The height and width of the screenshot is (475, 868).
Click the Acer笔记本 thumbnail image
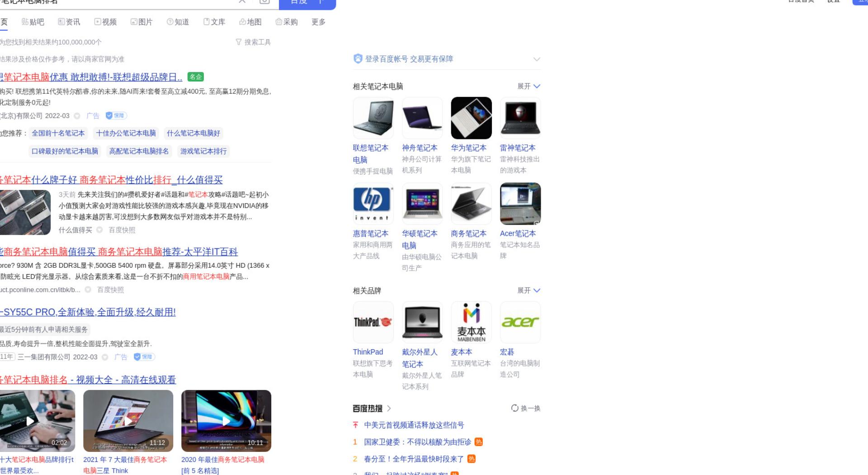pos(520,204)
